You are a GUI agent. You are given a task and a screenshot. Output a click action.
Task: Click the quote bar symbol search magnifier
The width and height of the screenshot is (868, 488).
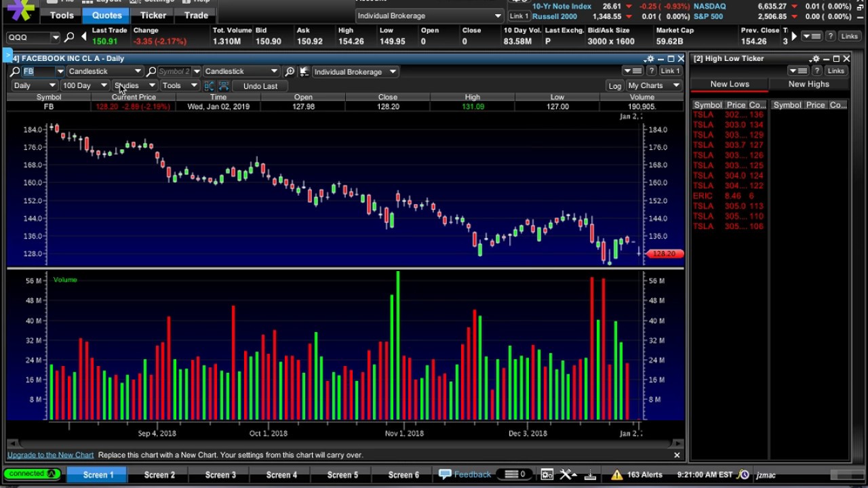[x=69, y=37]
